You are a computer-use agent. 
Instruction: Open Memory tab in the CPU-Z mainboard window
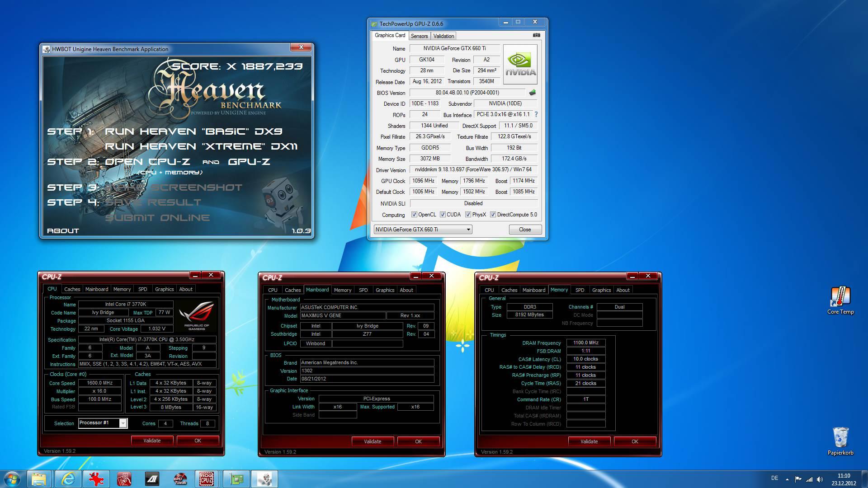coord(342,290)
